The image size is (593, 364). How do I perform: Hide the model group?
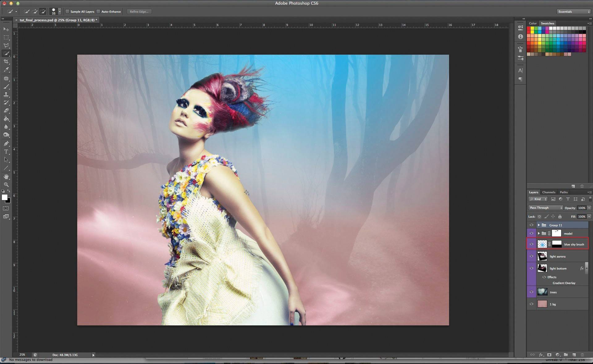coord(532,233)
